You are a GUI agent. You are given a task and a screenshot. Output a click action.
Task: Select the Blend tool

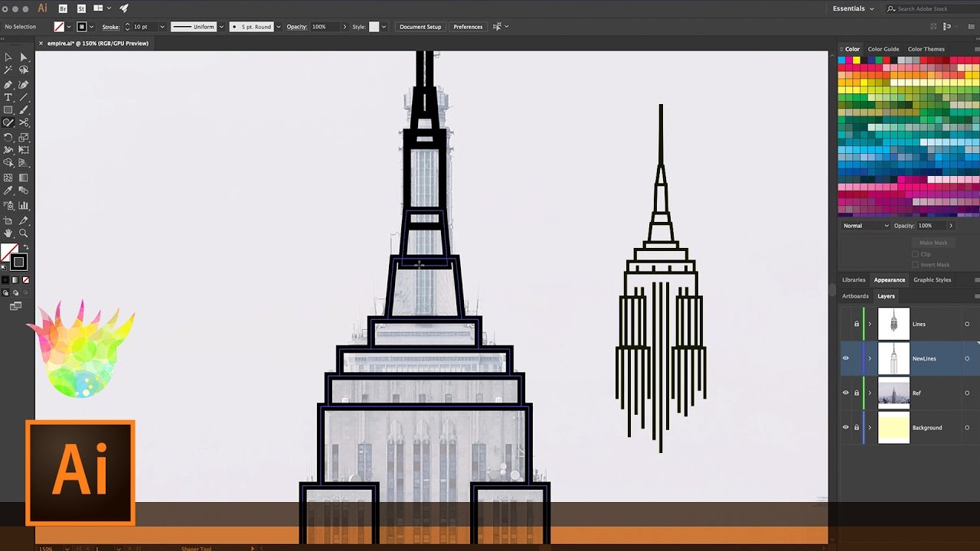(x=24, y=191)
